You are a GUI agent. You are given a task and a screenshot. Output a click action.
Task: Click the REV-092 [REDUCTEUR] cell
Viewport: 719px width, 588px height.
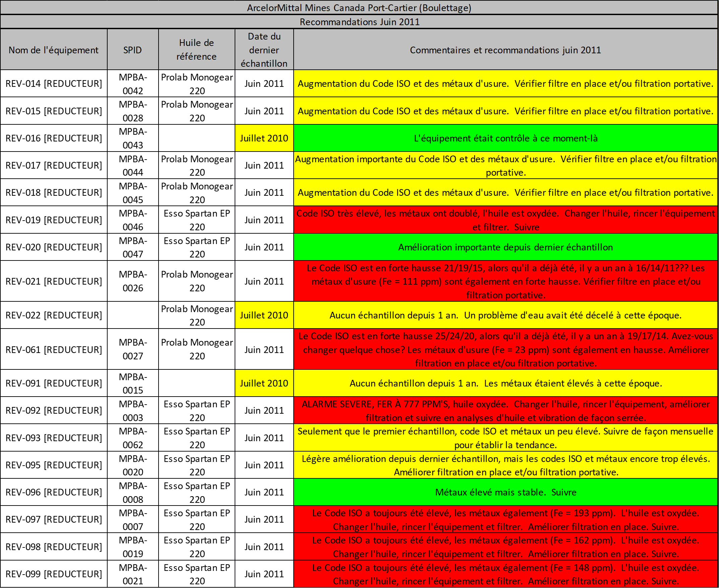tap(54, 411)
